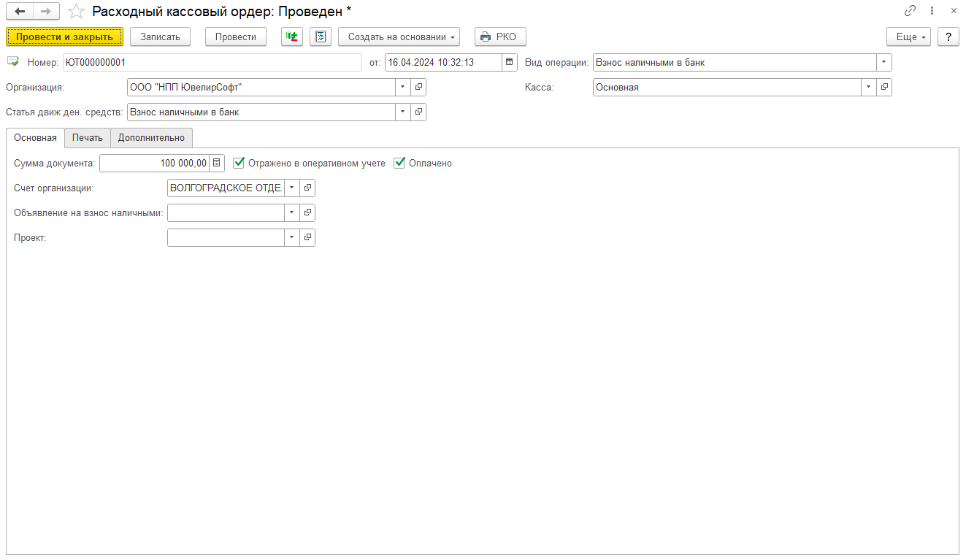Viewport: 966px width, 560px height.
Task: Click the Вид операции field Взнос наличными в банк
Action: 735,62
